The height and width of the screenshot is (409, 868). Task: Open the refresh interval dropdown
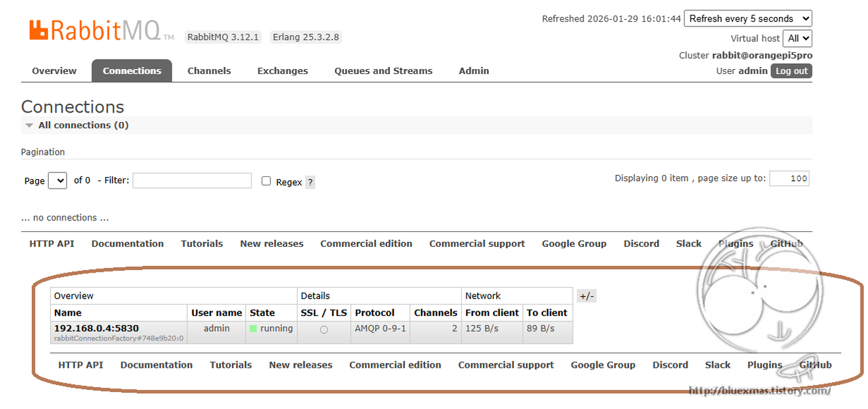point(748,19)
